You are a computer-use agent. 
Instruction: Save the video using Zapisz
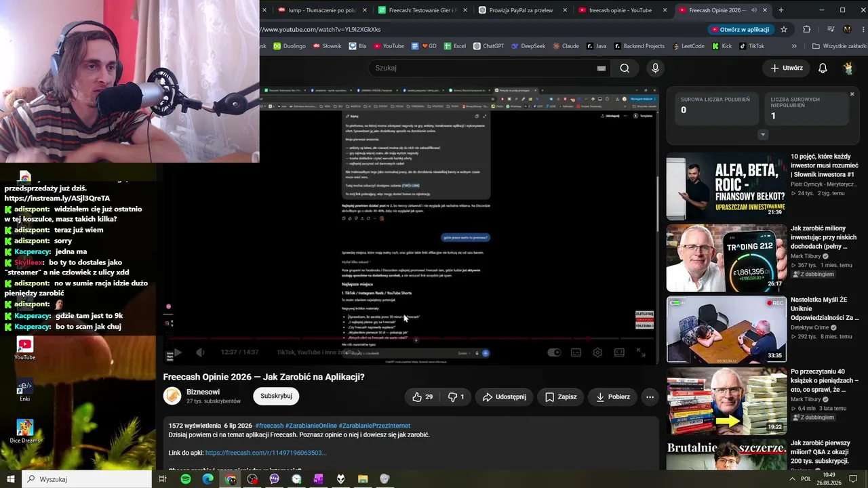pos(561,396)
